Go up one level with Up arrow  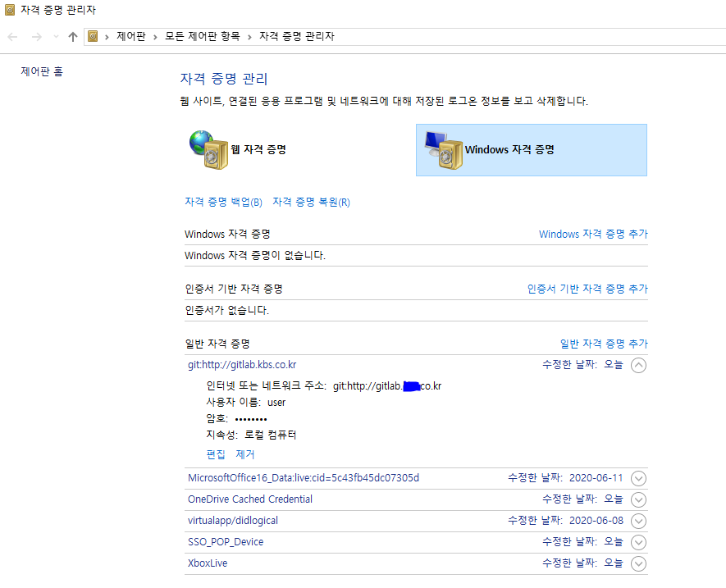pos(73,37)
